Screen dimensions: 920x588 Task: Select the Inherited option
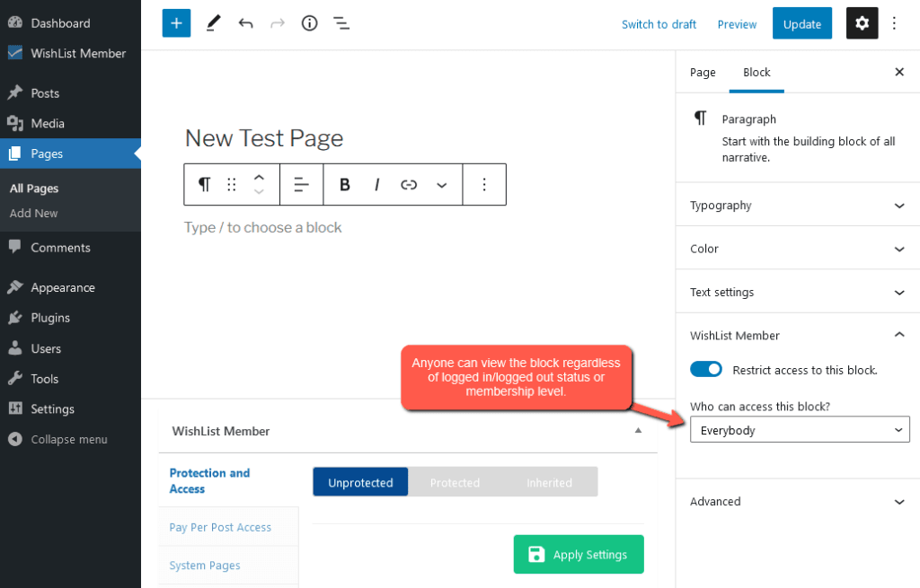point(549,482)
